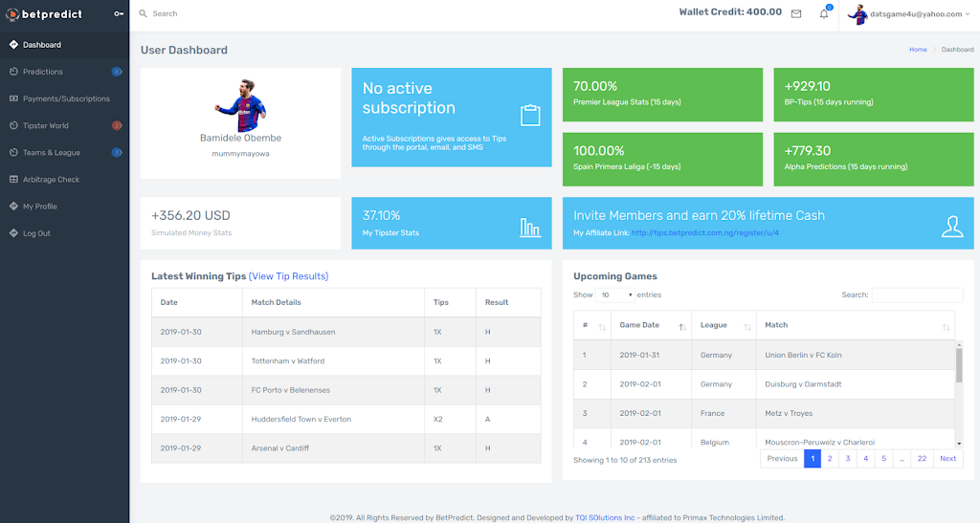
Task: Focus the Upcoming Games search field
Action: 917,294
